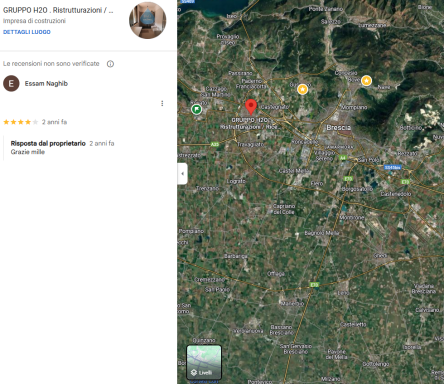Click the green flag marker on the map
This screenshot has width=444, height=384.
click(197, 109)
